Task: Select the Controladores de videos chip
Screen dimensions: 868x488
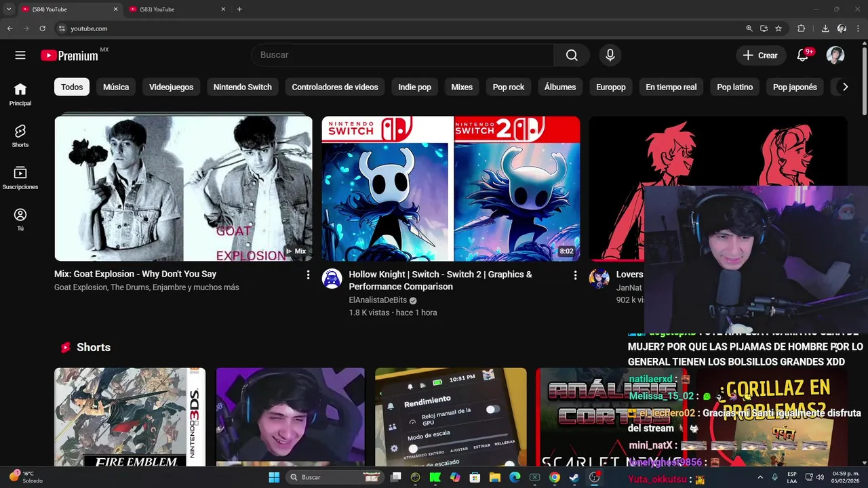Action: [x=335, y=87]
